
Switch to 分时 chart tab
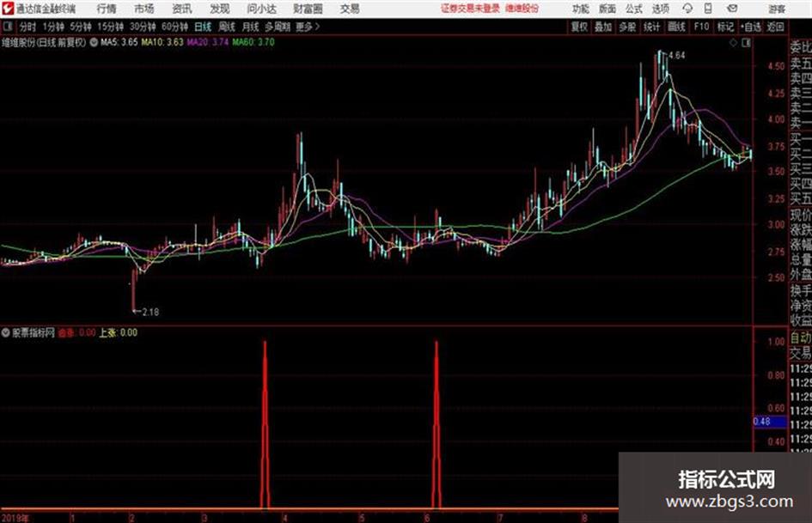coord(27,27)
